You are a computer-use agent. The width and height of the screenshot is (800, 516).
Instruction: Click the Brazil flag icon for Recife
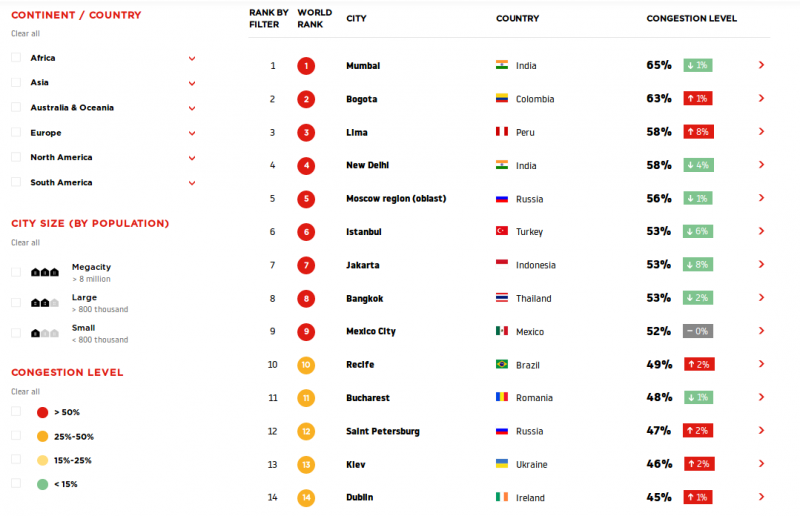(502, 364)
